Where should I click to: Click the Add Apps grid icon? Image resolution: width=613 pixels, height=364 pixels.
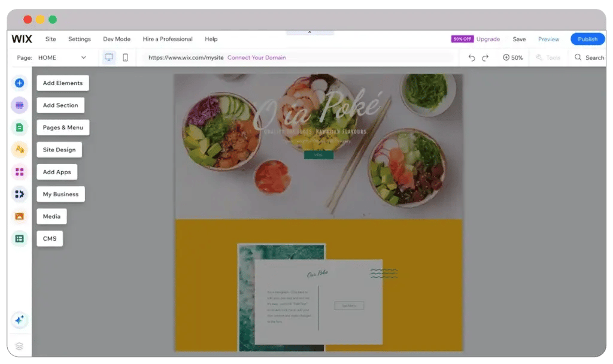pos(19,172)
